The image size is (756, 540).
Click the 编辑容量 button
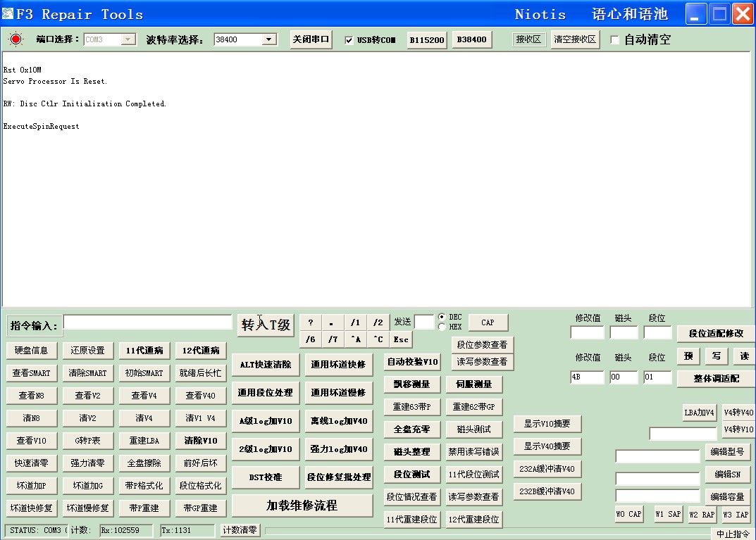728,496
